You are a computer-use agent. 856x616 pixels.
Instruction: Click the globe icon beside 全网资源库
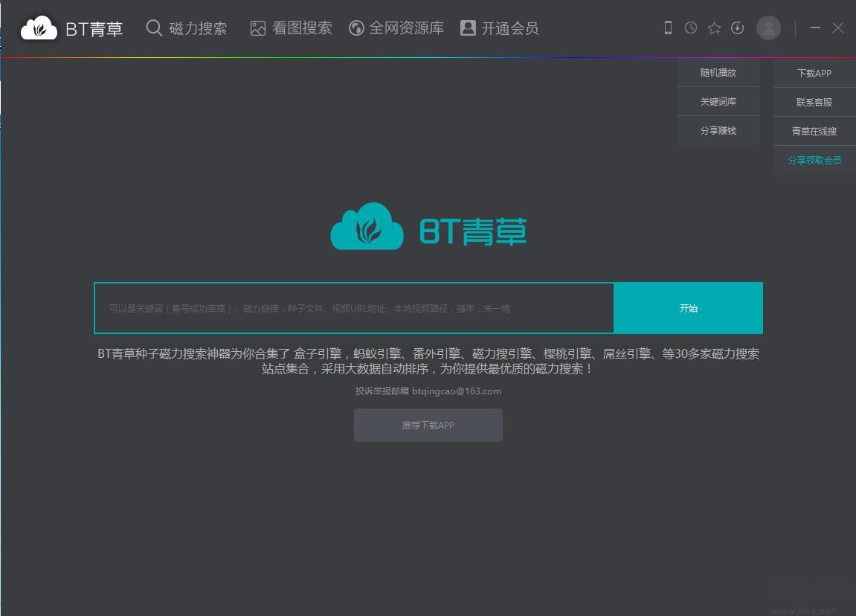click(356, 28)
